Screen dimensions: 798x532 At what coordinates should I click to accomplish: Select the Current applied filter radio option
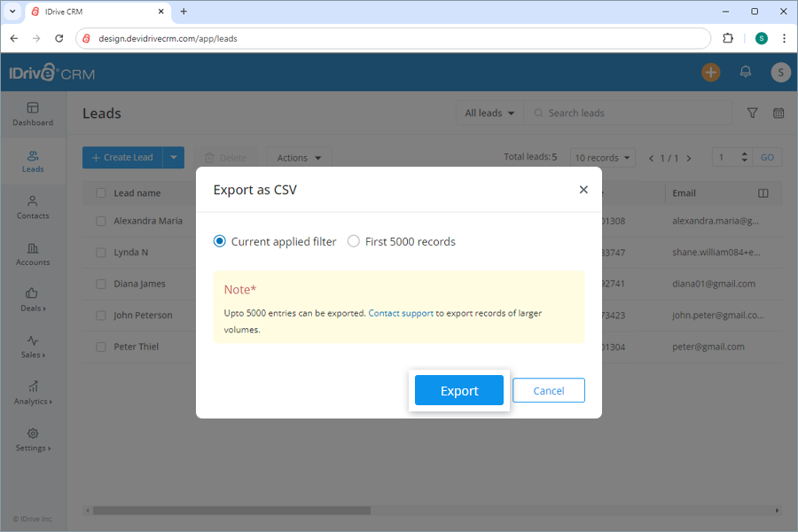pyautogui.click(x=217, y=241)
